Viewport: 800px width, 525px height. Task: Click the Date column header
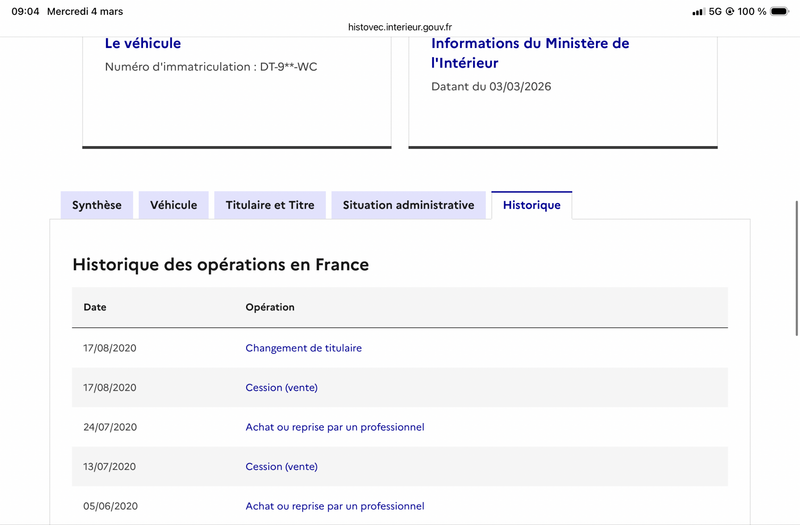(x=95, y=307)
